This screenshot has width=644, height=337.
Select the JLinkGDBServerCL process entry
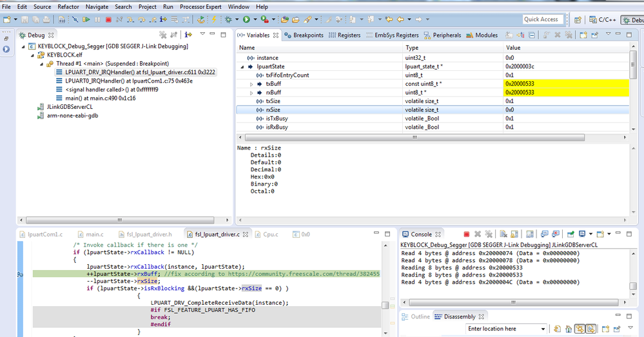65,107
